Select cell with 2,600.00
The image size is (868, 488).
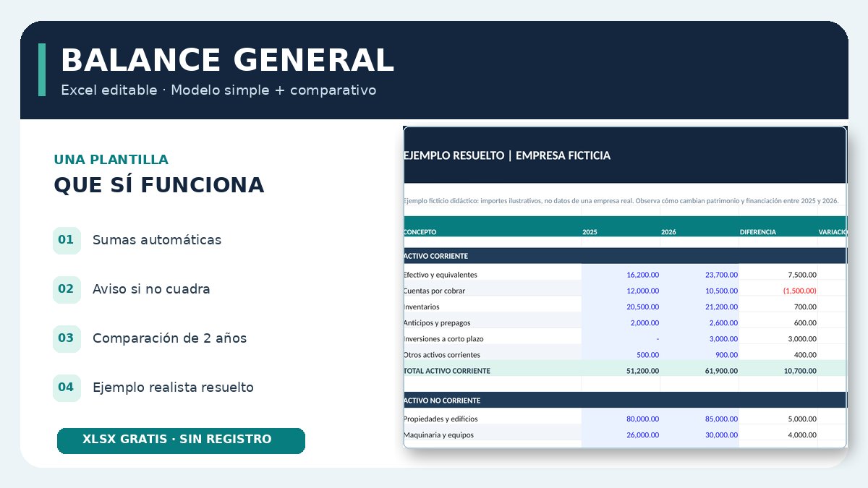coord(699,322)
